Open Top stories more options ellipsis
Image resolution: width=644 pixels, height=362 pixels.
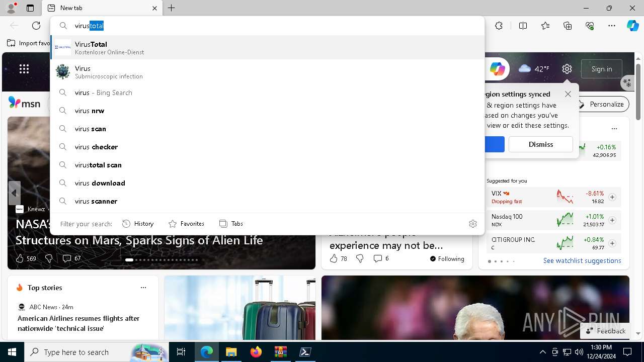(143, 288)
